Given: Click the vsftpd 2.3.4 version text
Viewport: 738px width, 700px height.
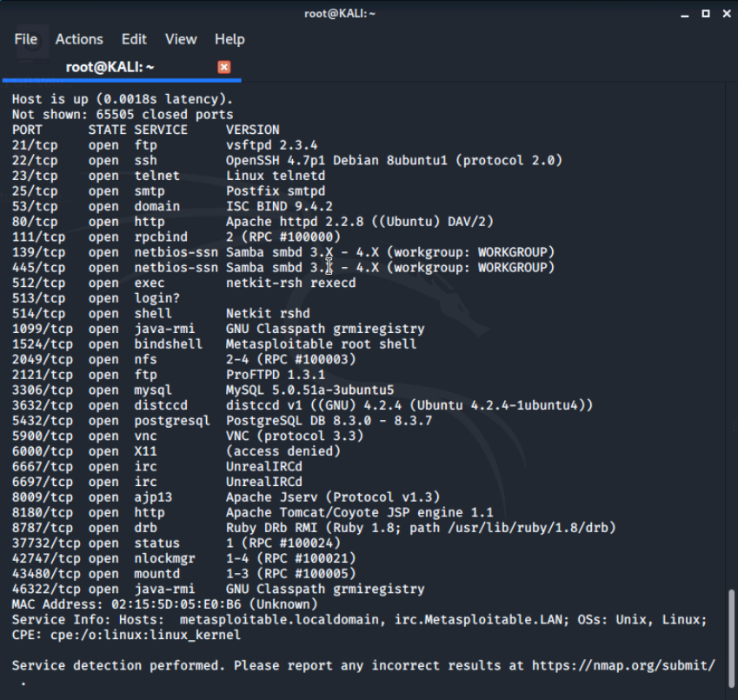Looking at the screenshot, I should coord(271,145).
